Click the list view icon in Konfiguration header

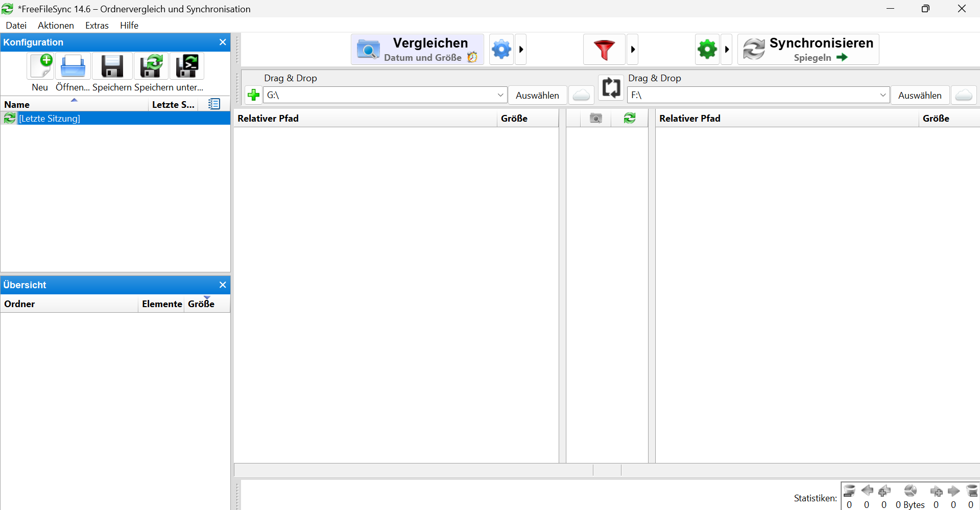pyautogui.click(x=214, y=104)
